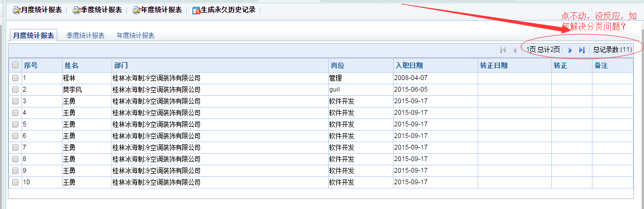The width and height of the screenshot is (644, 209).
Task: Click the 转正 column header
Action: (572, 65)
